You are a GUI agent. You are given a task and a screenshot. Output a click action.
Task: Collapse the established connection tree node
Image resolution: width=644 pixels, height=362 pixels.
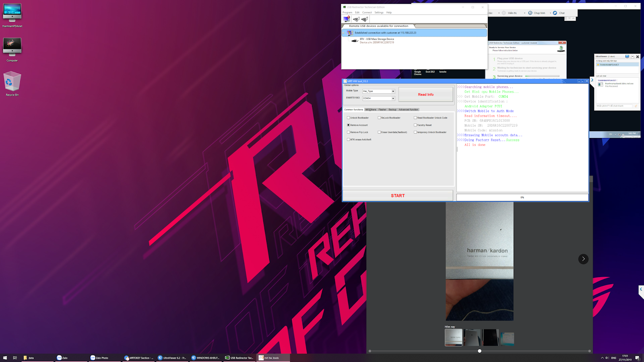coord(344,33)
